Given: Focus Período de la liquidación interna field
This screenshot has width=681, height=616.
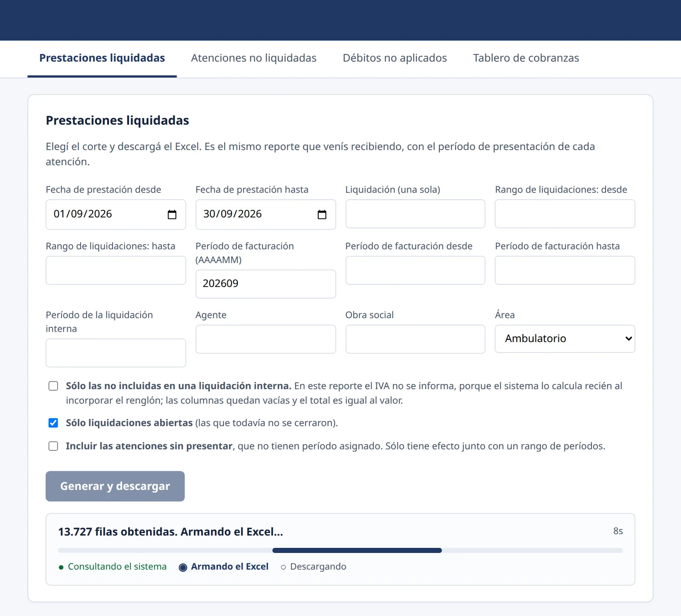Looking at the screenshot, I should pos(116,353).
